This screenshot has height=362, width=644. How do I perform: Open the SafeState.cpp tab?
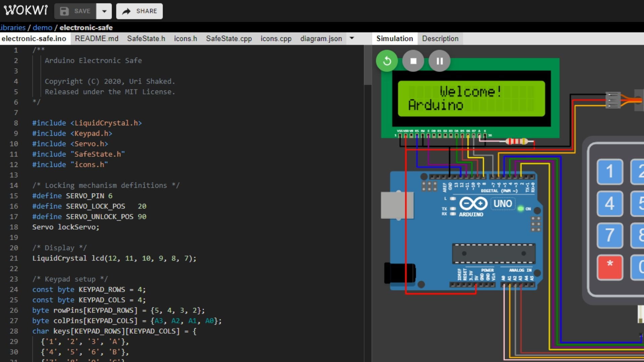tap(229, 39)
